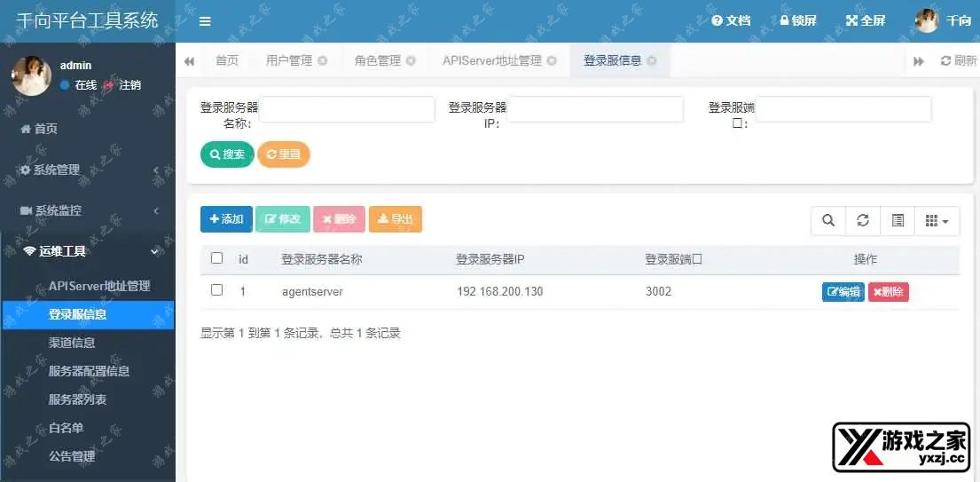
Task: Open 服务器列表 in sidebar
Action: [77, 399]
